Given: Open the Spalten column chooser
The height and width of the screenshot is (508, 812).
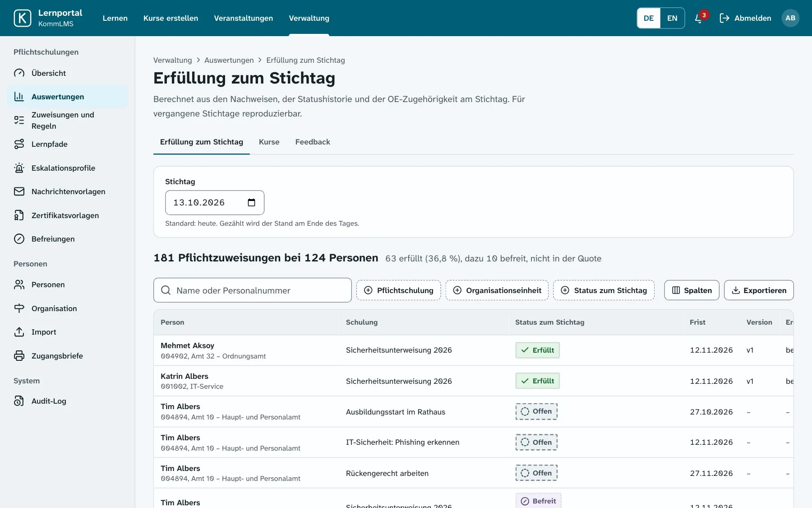Looking at the screenshot, I should (692, 290).
